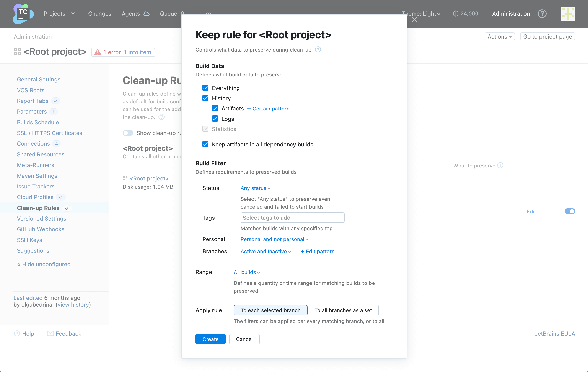Open the All builds range dropdown
Screen dimensions: 588x372
(x=247, y=272)
